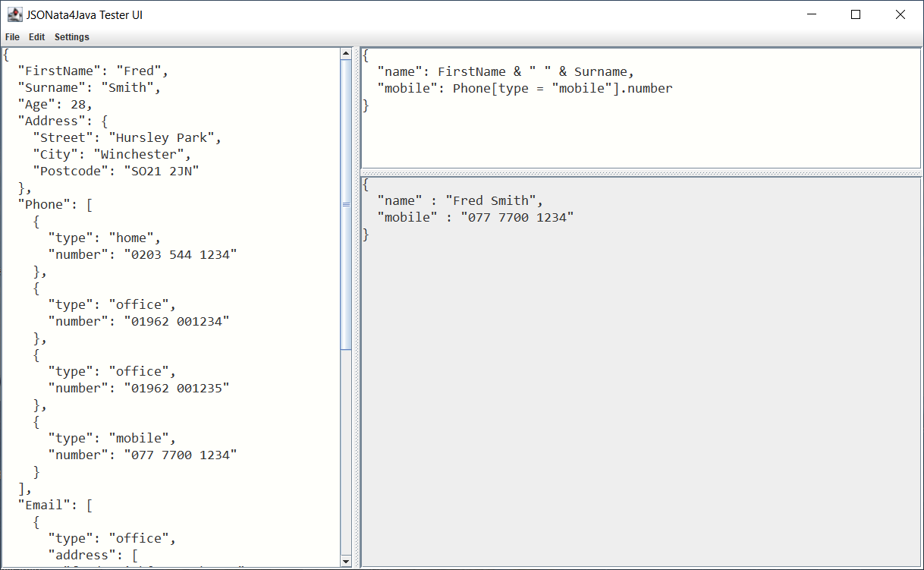Click the "Email": [ line in JSON input
Screen dimensions: 924x570
coord(55,505)
